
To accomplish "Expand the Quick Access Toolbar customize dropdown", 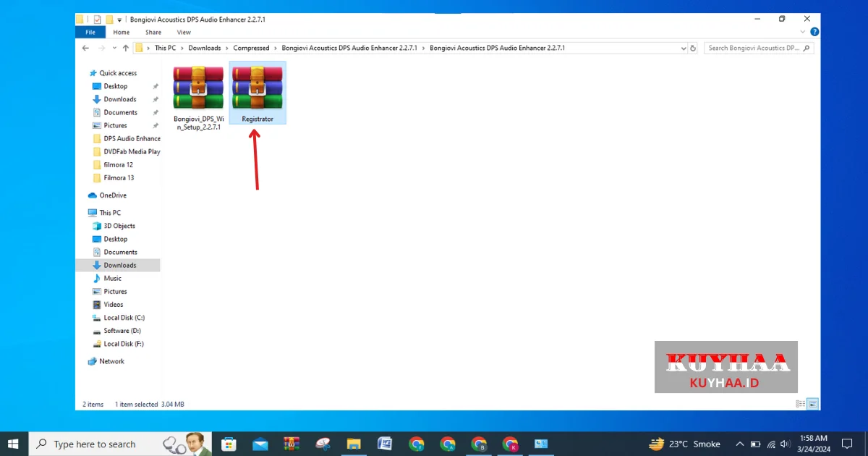I will [x=120, y=20].
